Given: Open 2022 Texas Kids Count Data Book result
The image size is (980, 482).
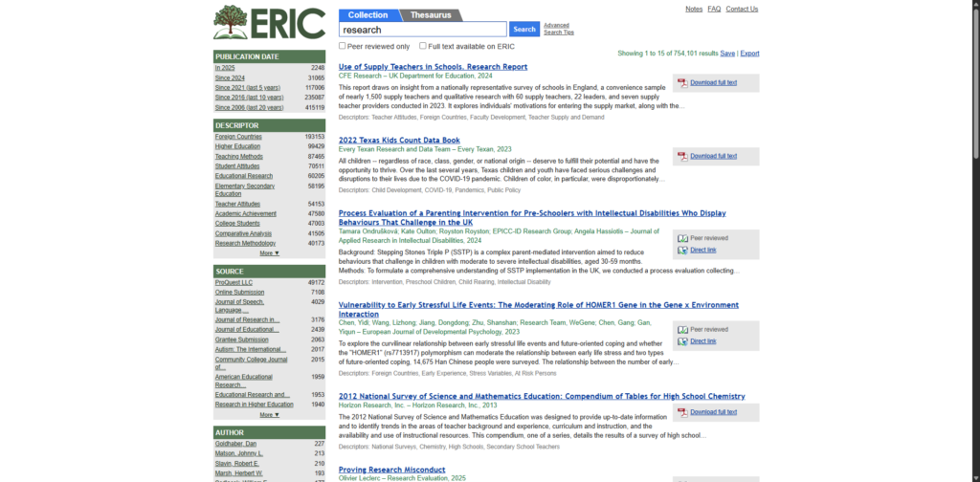Looking at the screenshot, I should (x=399, y=141).
